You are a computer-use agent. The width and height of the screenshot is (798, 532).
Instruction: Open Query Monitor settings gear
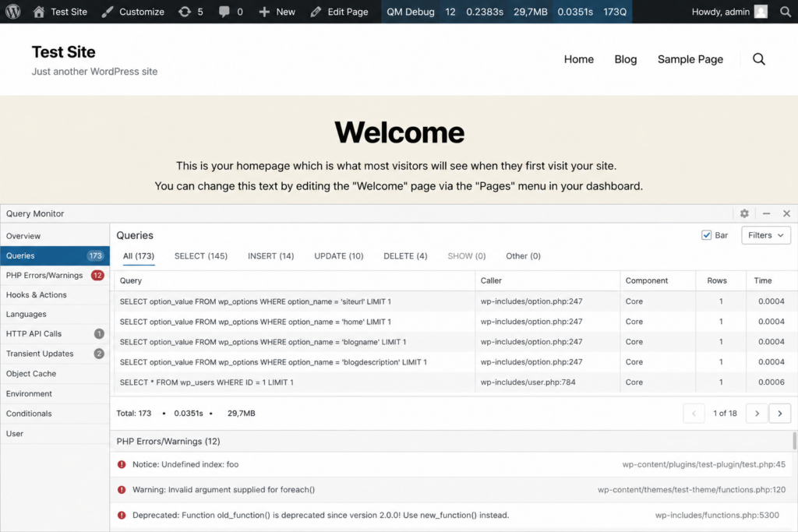744,213
